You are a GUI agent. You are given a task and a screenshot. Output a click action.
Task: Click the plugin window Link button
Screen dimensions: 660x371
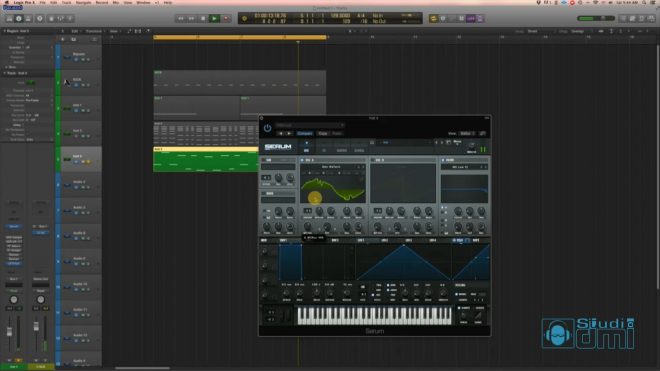482,133
